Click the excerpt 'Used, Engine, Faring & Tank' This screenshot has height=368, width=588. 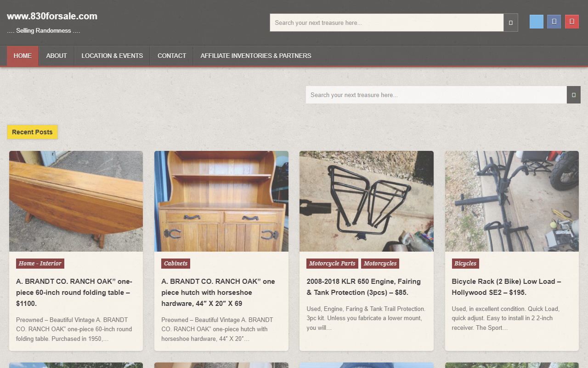pyautogui.click(x=366, y=318)
